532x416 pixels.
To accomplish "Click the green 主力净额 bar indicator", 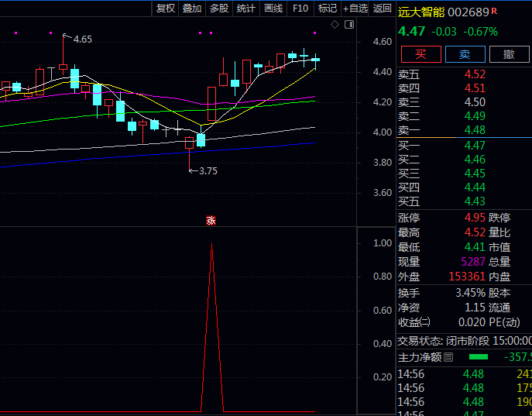I will coord(479,357).
